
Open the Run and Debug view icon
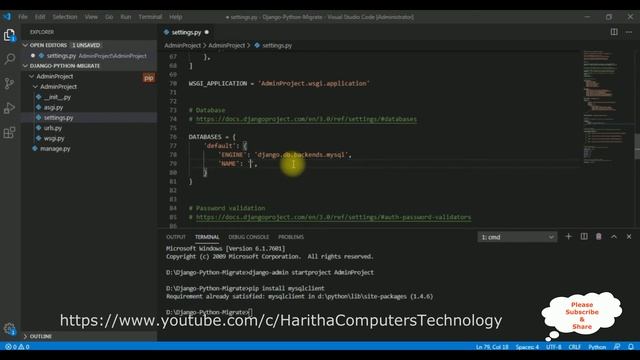tap(9, 108)
